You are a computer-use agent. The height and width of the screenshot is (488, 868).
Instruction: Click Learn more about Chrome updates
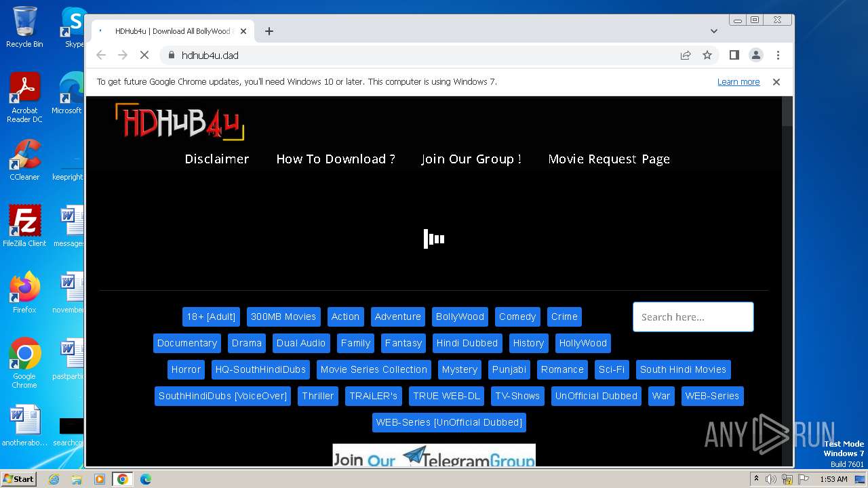(738, 82)
